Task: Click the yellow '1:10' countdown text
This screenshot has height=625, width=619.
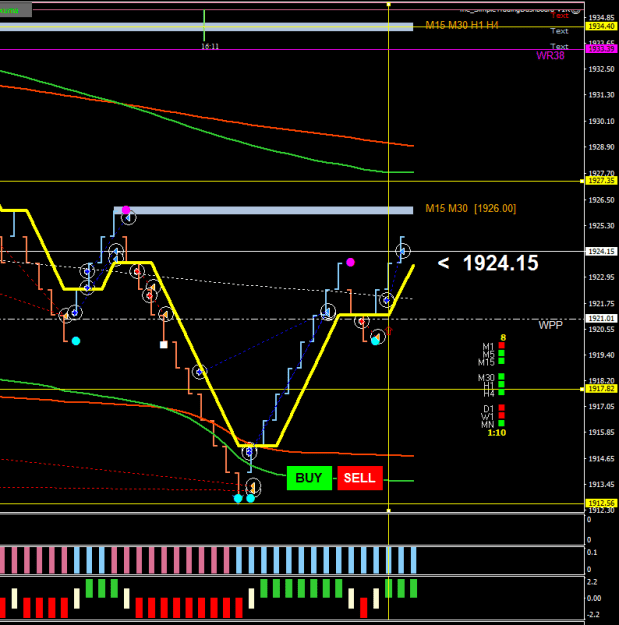Action: pyautogui.click(x=497, y=432)
